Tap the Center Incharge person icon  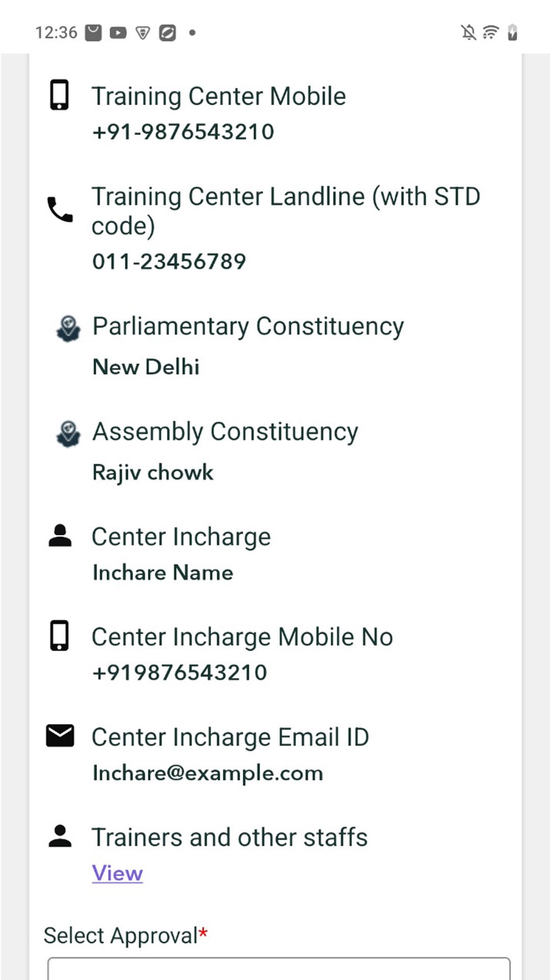pyautogui.click(x=60, y=536)
